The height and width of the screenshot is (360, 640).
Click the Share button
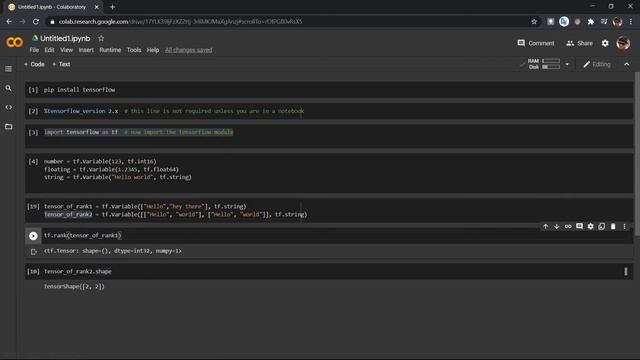[579, 43]
